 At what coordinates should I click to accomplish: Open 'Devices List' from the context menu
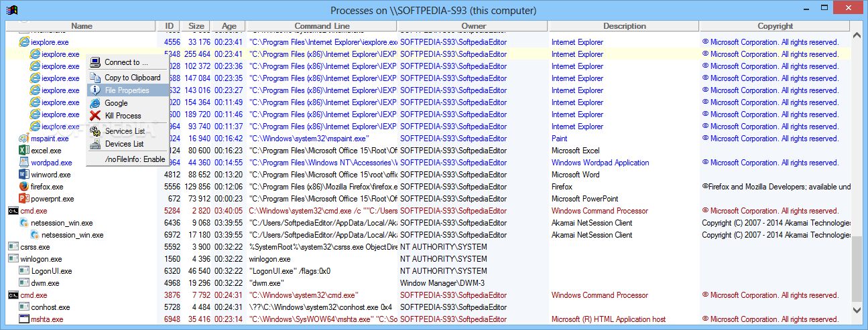tap(127, 144)
